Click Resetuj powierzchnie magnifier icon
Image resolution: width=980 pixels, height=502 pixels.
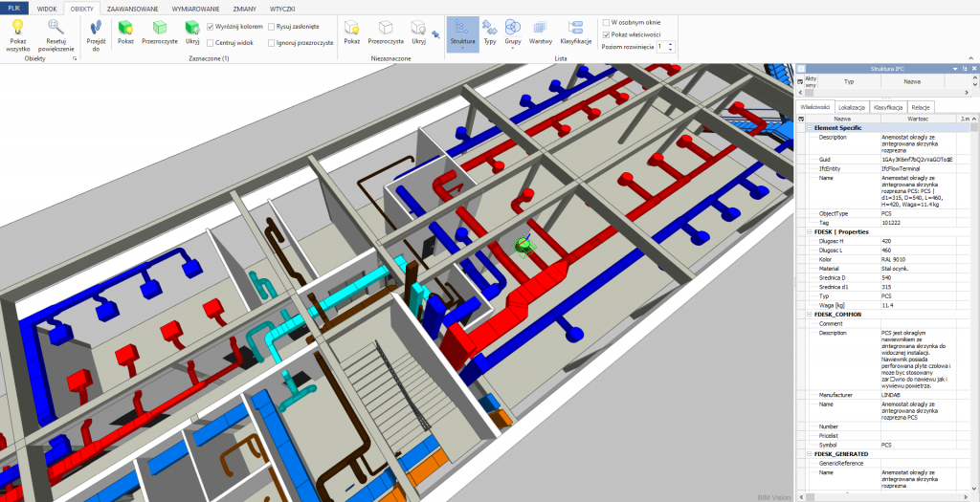(56, 28)
